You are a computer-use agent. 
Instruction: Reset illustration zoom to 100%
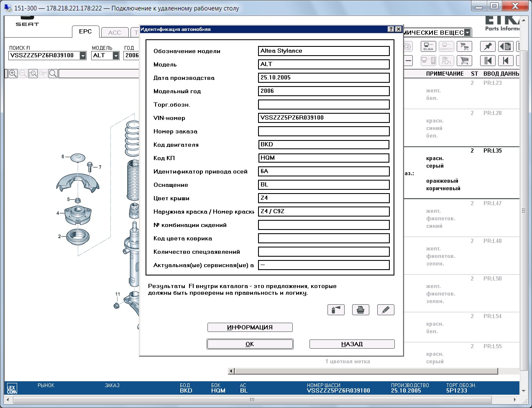pyautogui.click(x=43, y=74)
